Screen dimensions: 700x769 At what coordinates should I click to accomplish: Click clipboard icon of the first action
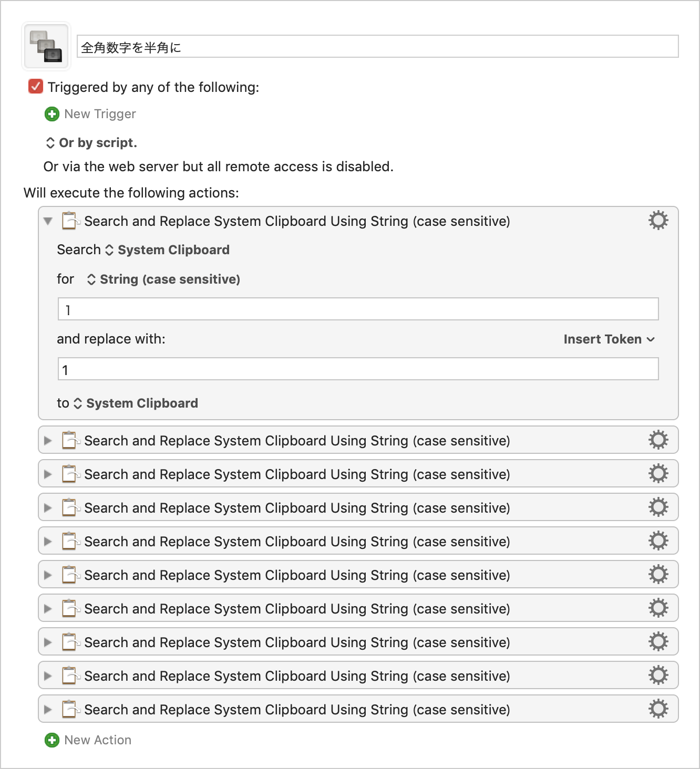click(x=70, y=221)
